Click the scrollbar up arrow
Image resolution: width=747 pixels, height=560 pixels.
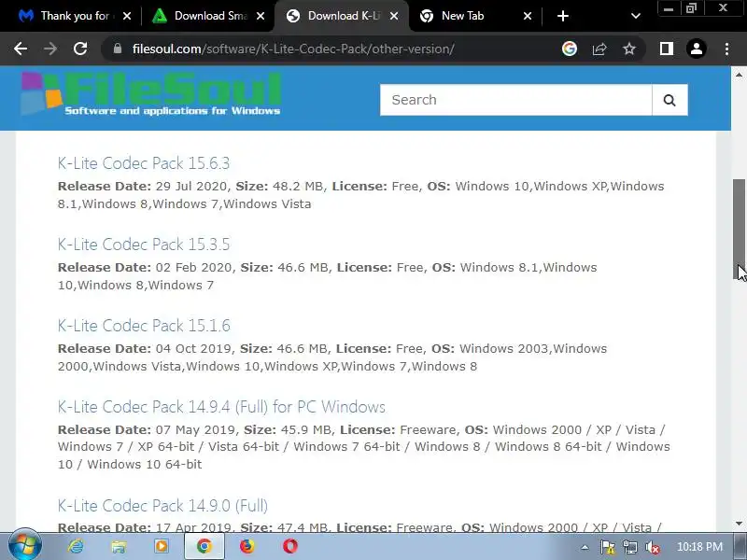(739, 75)
